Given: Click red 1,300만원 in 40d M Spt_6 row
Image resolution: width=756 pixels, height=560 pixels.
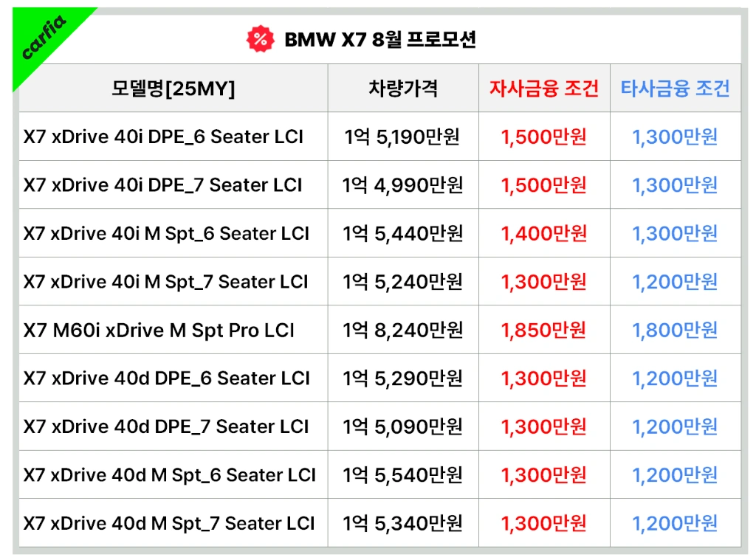Looking at the screenshot, I should point(544,474).
